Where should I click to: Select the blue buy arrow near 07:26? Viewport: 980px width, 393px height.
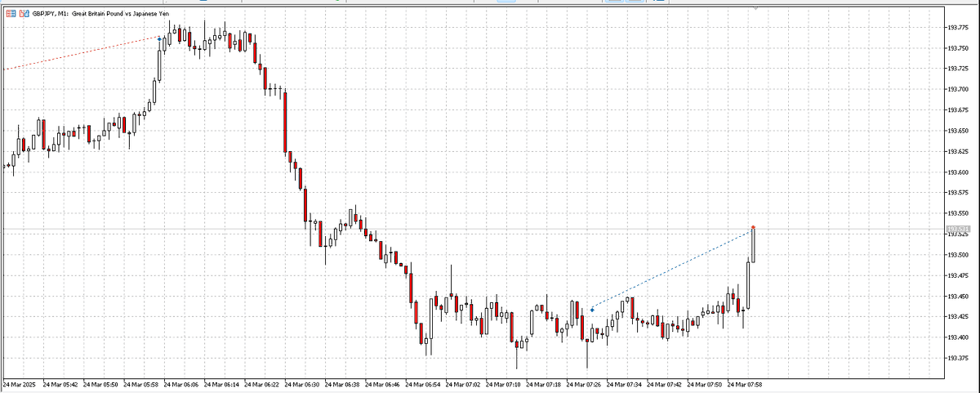(592, 310)
